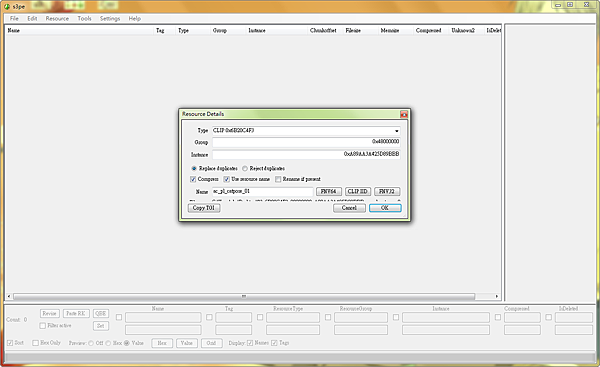Sort by the Chunkoffset column header
The height and width of the screenshot is (367, 600).
coord(325,30)
